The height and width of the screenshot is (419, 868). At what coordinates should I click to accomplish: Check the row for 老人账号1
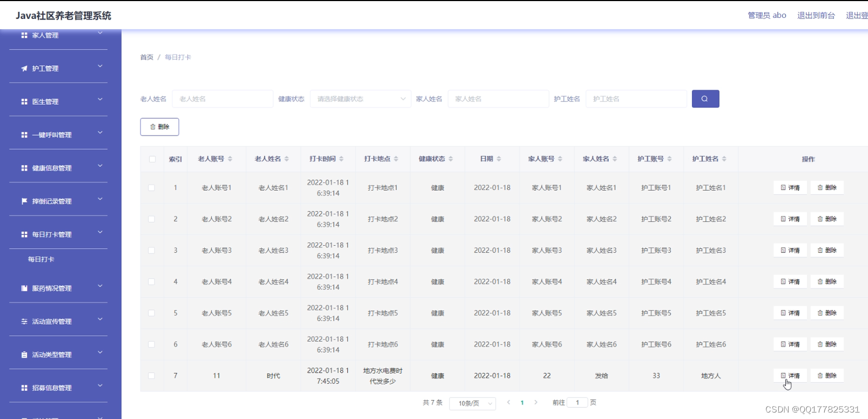tap(152, 188)
